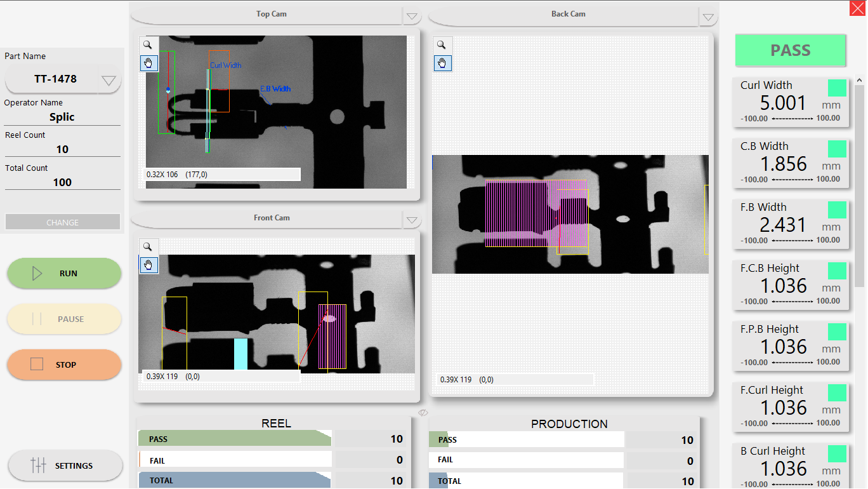
Task: Expand the Top Cam dropdown arrow
Action: pyautogui.click(x=412, y=17)
